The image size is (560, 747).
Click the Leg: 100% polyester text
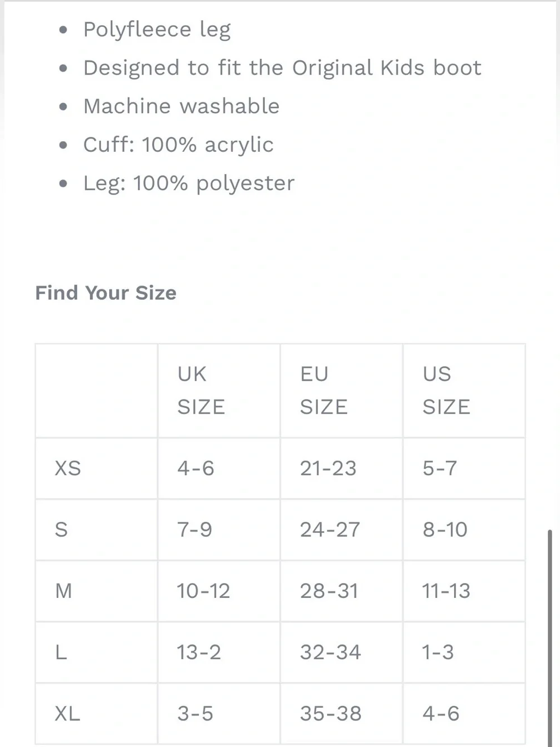[189, 183]
